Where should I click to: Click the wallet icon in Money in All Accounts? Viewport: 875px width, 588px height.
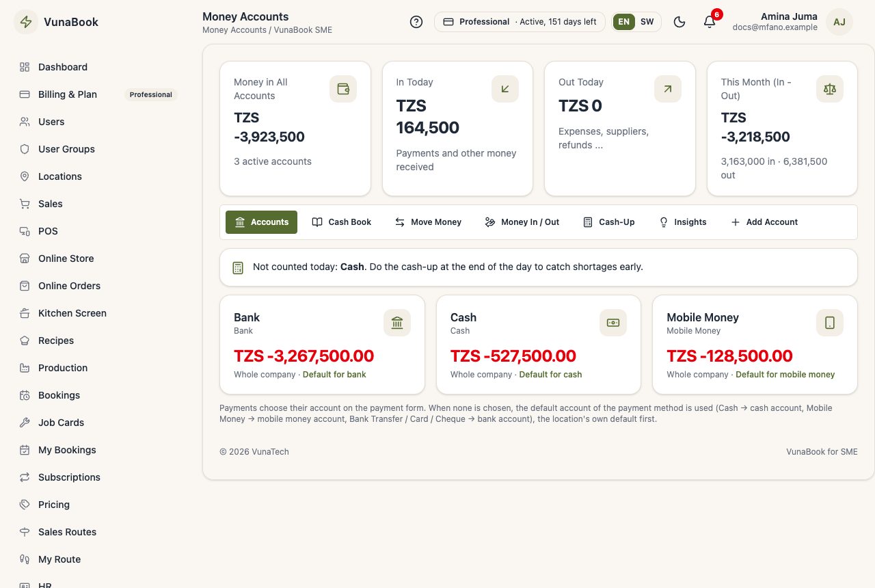343,89
